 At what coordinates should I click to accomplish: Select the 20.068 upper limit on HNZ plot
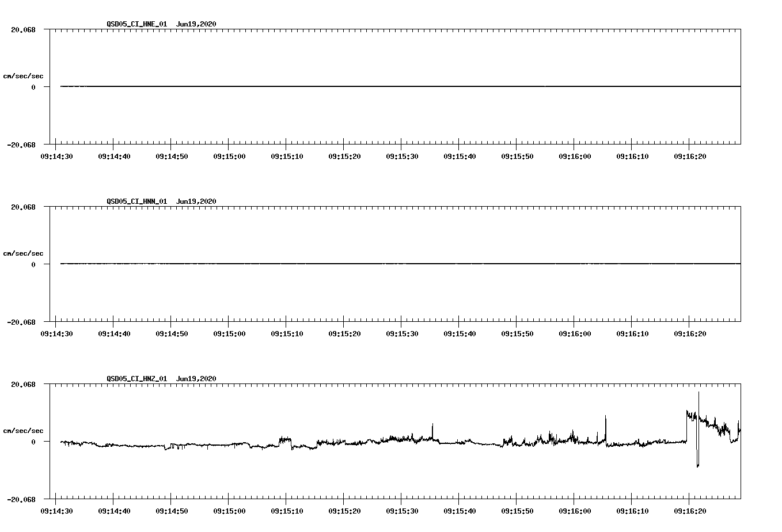tap(23, 384)
